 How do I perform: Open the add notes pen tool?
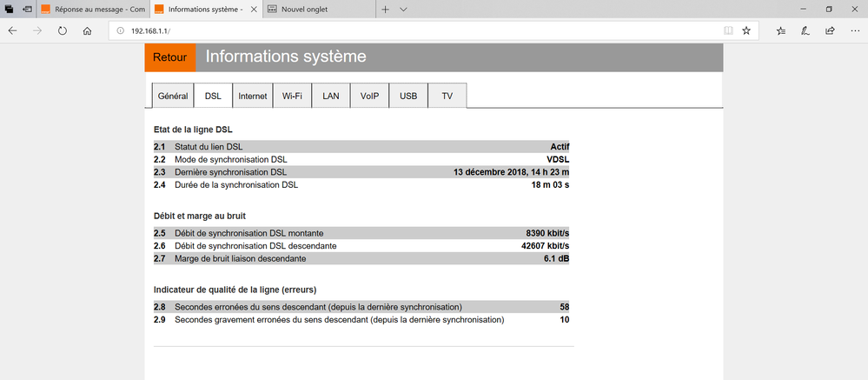pos(805,30)
